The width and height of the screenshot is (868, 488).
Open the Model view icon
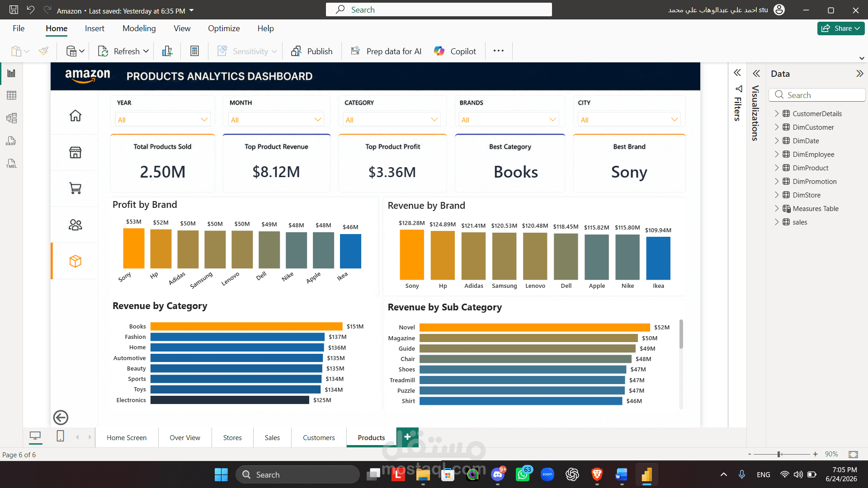[x=11, y=118]
